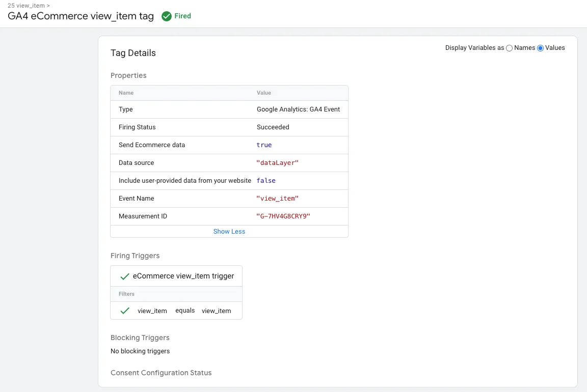
Task: Click the Firing Triggers heading
Action: [135, 256]
